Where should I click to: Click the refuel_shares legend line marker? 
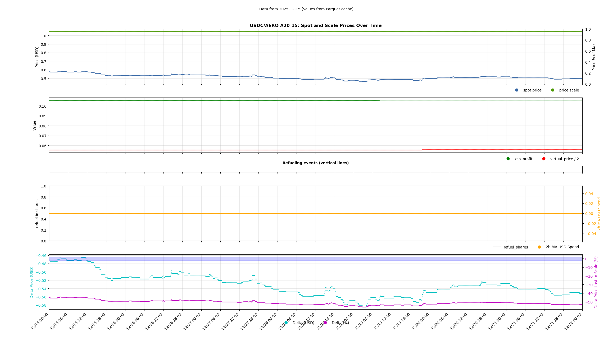497,247
